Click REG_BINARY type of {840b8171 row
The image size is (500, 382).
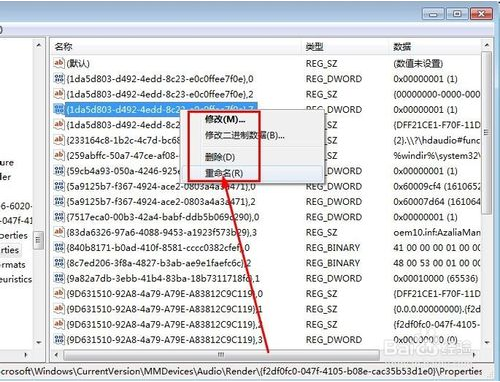pos(333,248)
